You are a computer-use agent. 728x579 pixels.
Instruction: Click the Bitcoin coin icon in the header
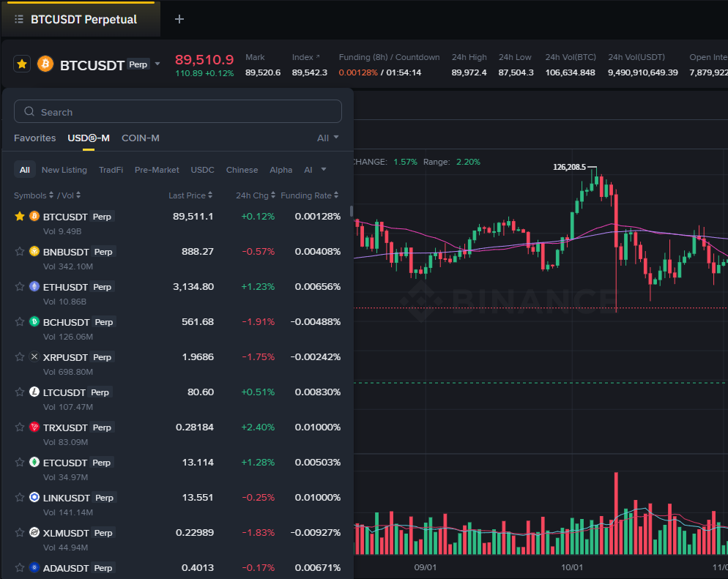45,64
